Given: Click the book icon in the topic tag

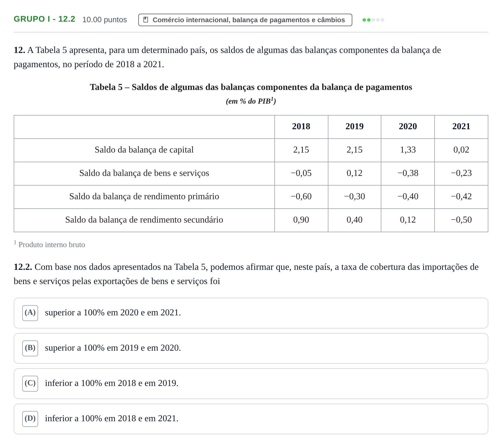Looking at the screenshot, I should coord(146,20).
